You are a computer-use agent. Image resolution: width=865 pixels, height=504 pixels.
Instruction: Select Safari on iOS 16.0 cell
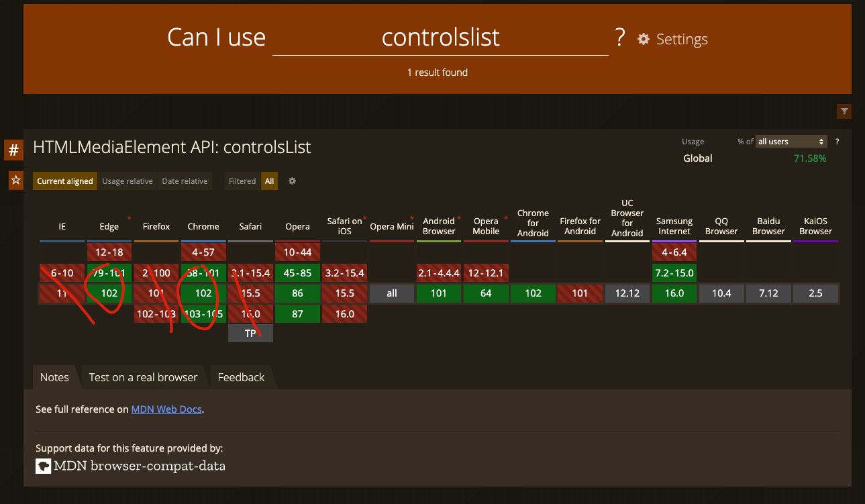tap(345, 313)
